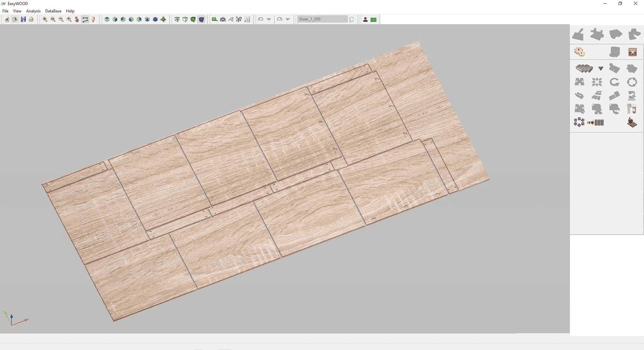Click the green sheet measure icon
Image resolution: width=644 pixels, height=350 pixels.
tap(215, 19)
